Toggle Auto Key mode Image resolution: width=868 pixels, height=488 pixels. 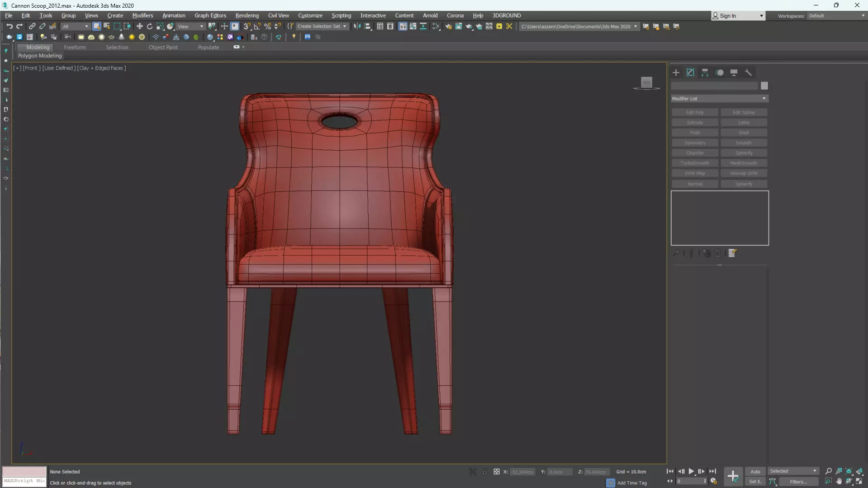coord(755,471)
